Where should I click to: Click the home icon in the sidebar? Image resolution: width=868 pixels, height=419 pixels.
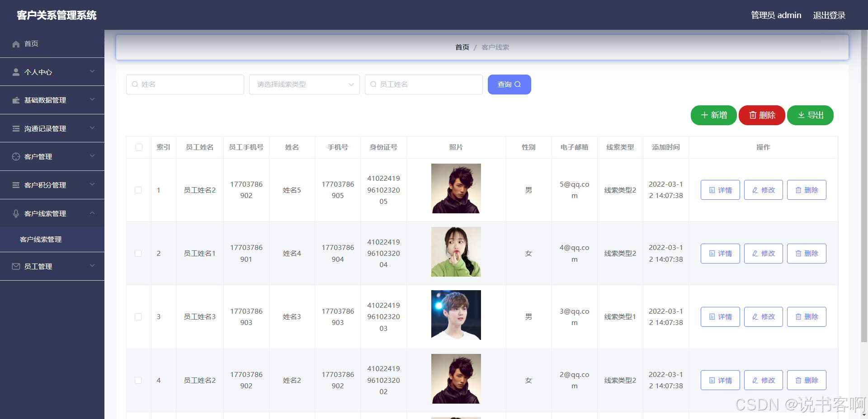click(x=16, y=44)
